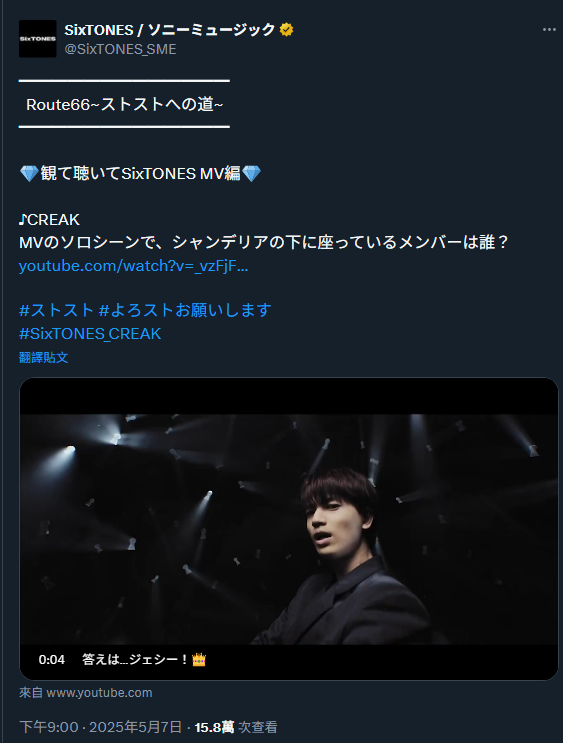Click the gold verified badge
Viewport: 563px width, 743px height.
click(286, 30)
